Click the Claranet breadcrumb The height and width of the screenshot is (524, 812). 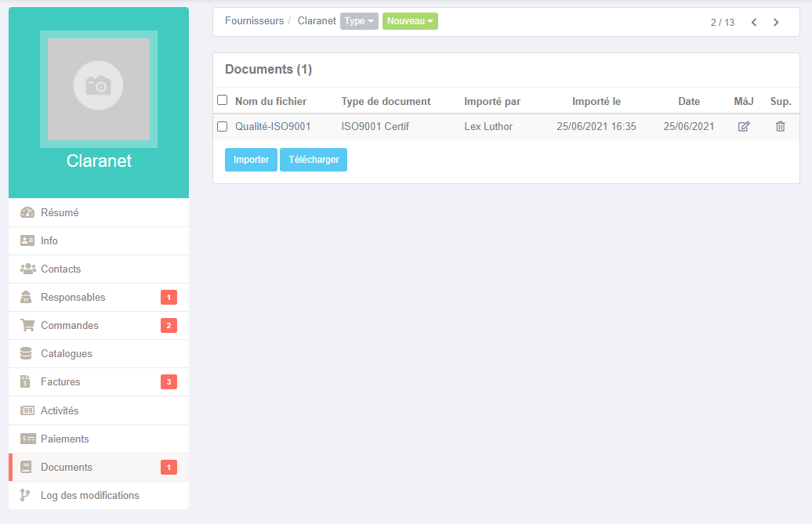click(317, 20)
